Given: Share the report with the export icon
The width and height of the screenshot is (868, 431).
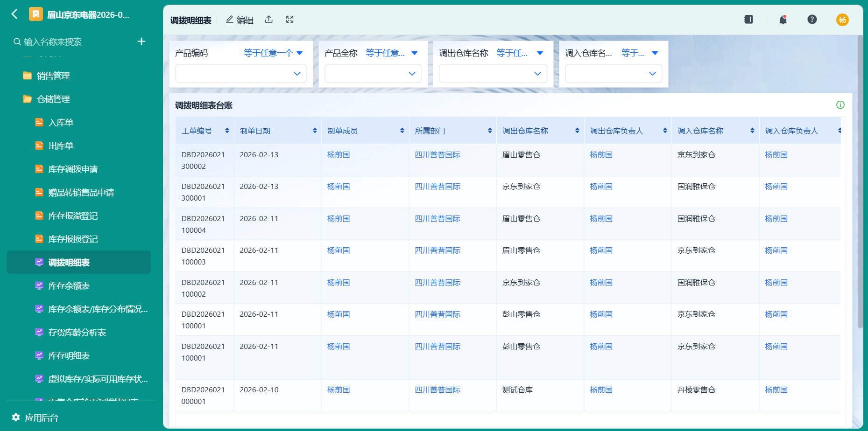Looking at the screenshot, I should click(x=269, y=20).
